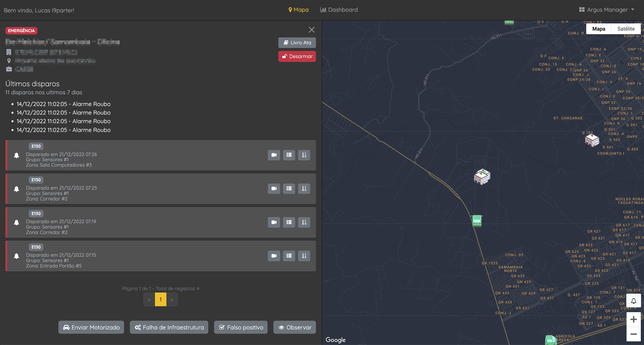
Task: Select Mapa map type
Action: 598,29
